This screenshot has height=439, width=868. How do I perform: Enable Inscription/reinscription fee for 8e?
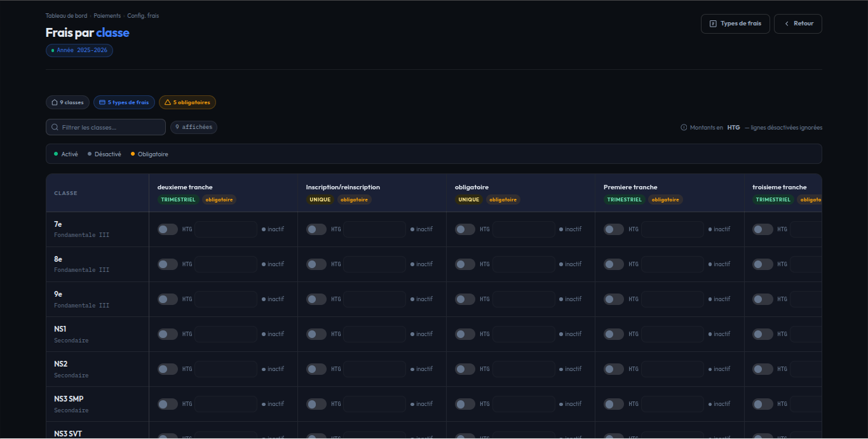click(316, 264)
